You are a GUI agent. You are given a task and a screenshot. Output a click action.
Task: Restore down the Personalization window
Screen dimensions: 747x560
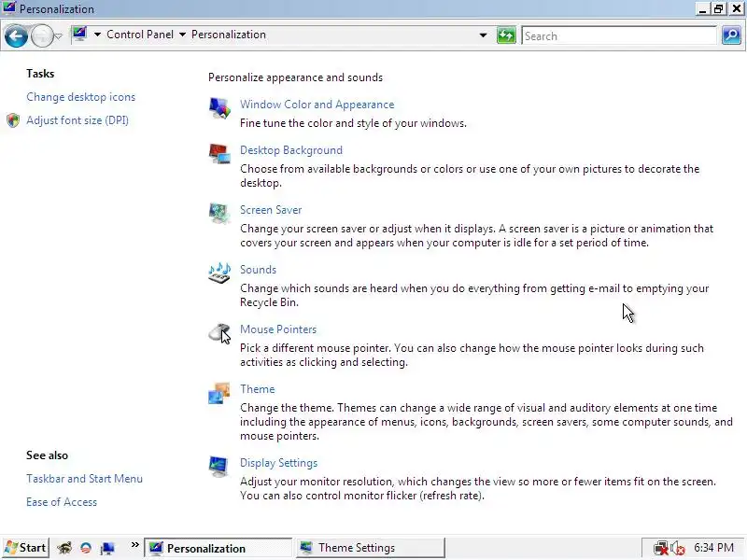pyautogui.click(x=718, y=9)
